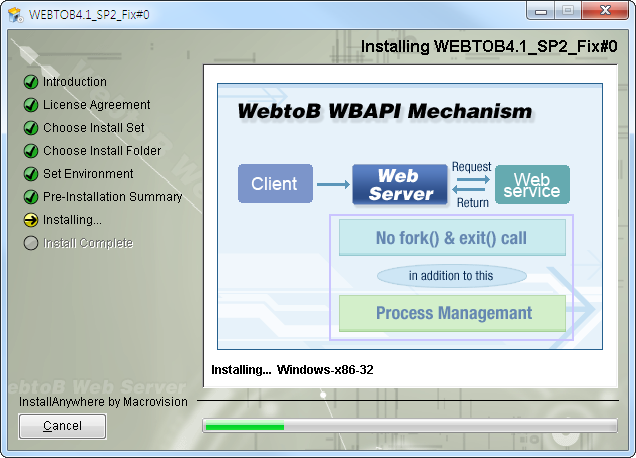Click the 'in addition to this' oval
This screenshot has width=636, height=458.
[451, 276]
